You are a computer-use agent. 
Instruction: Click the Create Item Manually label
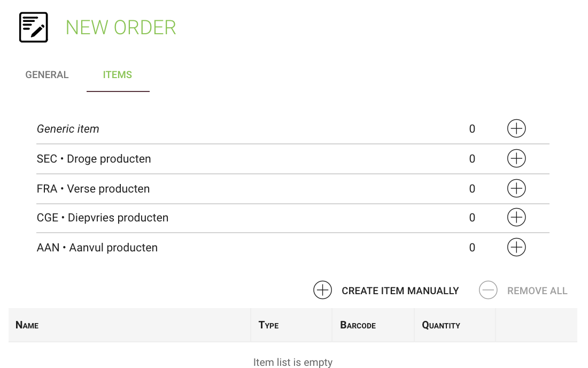[400, 291]
